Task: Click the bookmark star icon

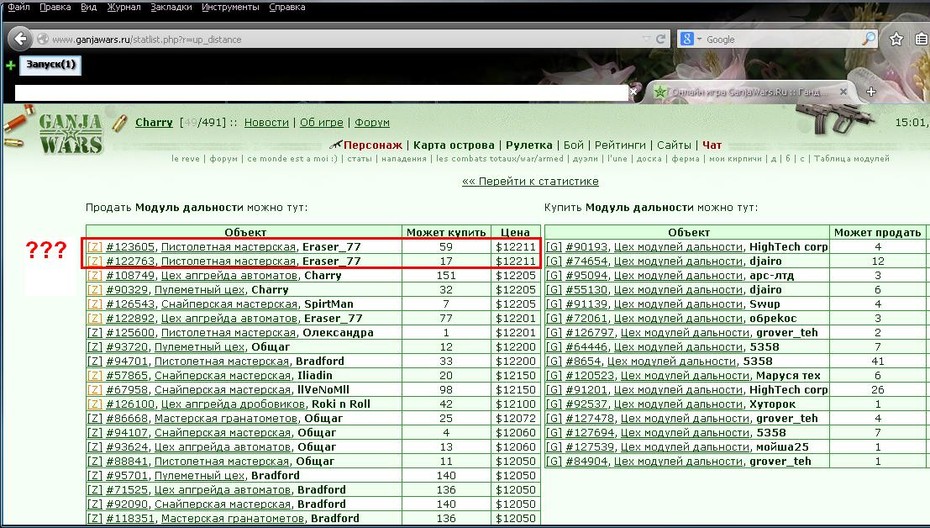Action: click(x=896, y=39)
